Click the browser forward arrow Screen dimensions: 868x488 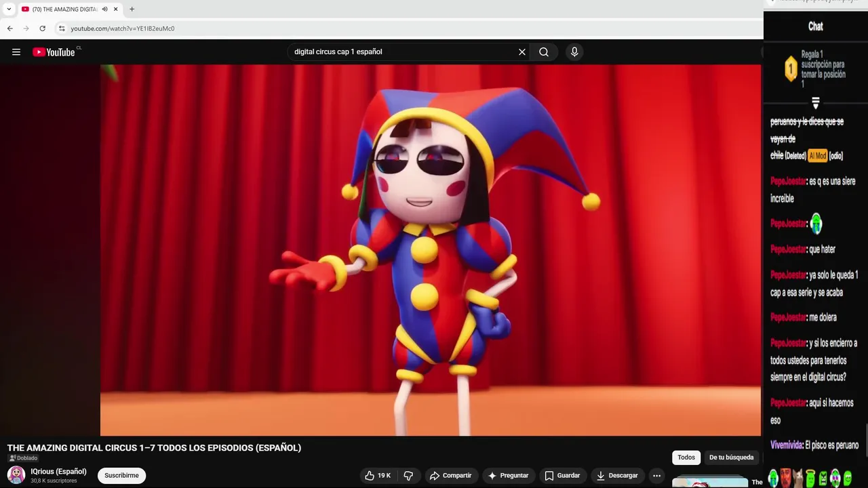[26, 28]
